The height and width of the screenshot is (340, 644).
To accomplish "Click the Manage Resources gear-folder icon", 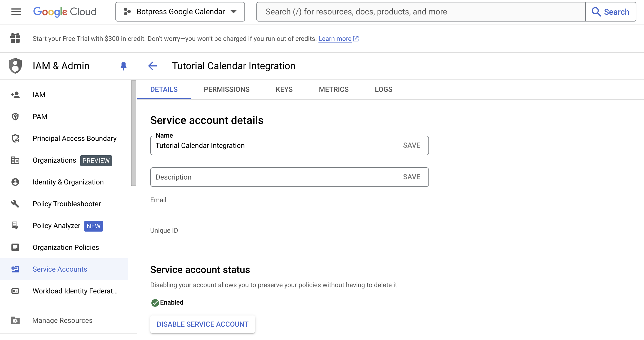I will (x=15, y=320).
